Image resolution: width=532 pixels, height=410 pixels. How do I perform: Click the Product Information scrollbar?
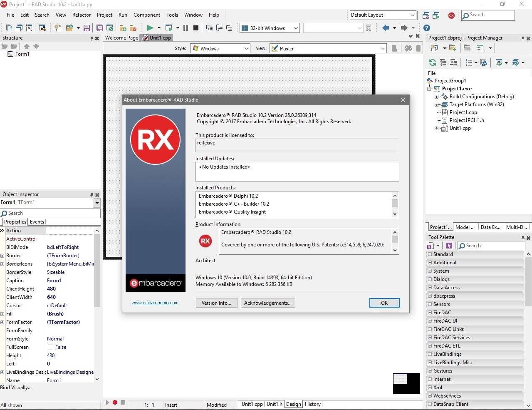[x=395, y=241]
